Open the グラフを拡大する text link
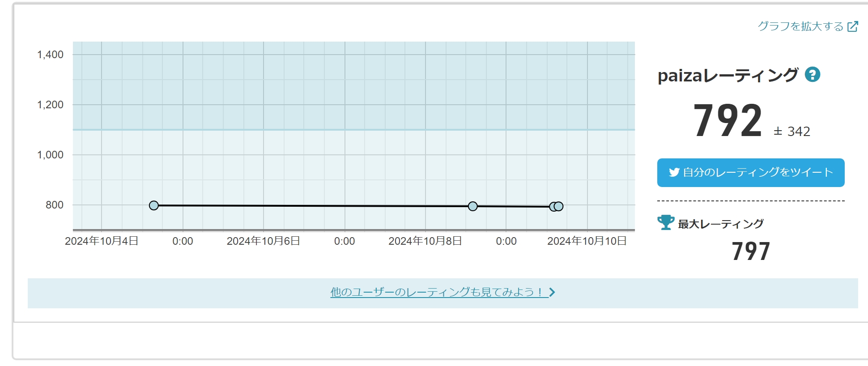This screenshot has height=366, width=868. pyautogui.click(x=800, y=26)
